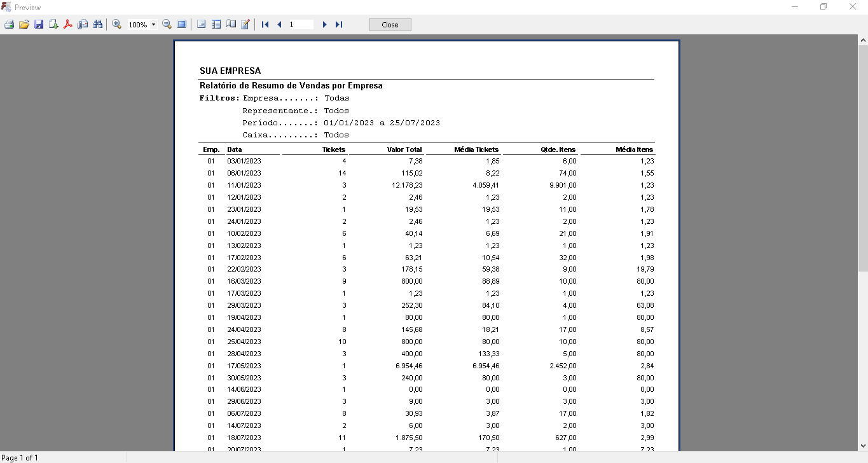Click the 'Tickets' column header
The height and width of the screenshot is (463, 868).
(x=334, y=149)
